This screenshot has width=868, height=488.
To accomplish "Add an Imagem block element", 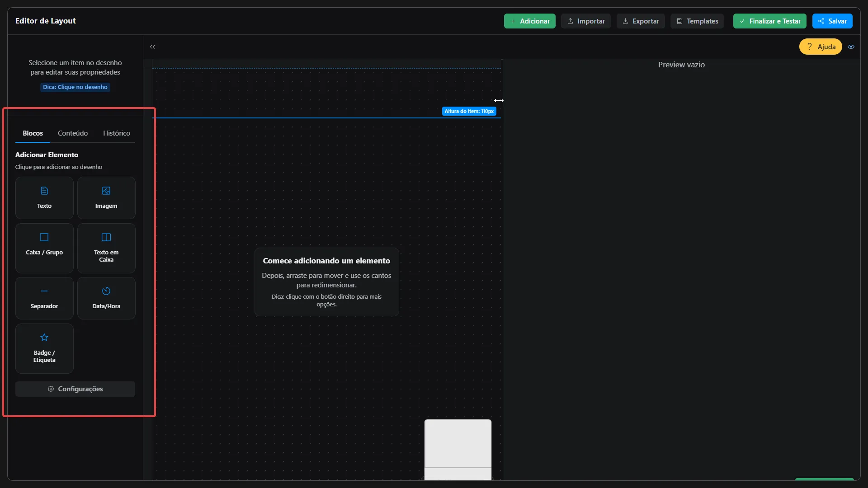I will tap(106, 198).
